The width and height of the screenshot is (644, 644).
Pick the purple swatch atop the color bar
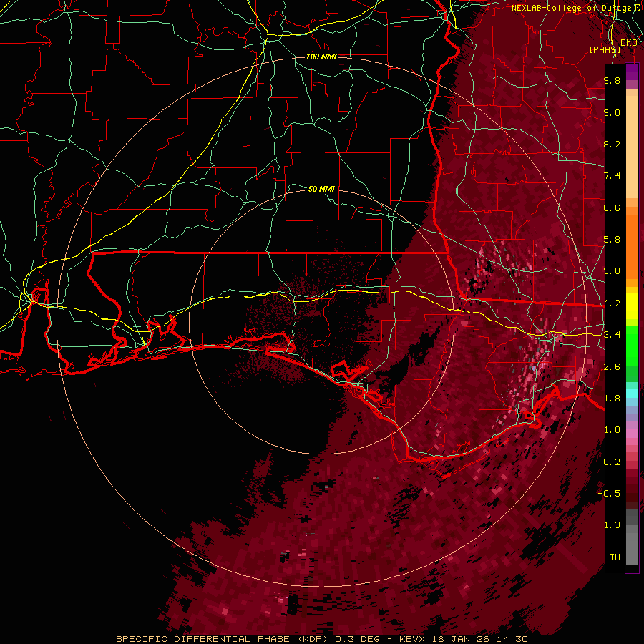point(632,72)
